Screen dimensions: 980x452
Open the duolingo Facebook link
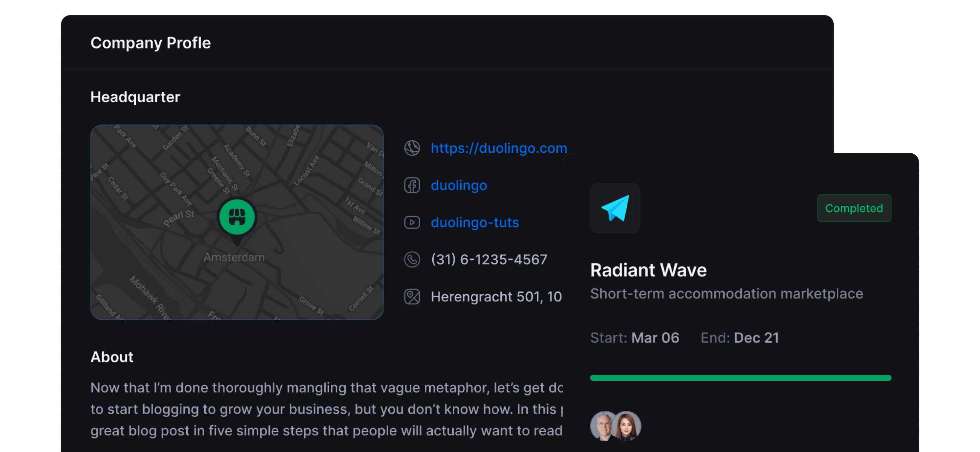pyautogui.click(x=459, y=185)
